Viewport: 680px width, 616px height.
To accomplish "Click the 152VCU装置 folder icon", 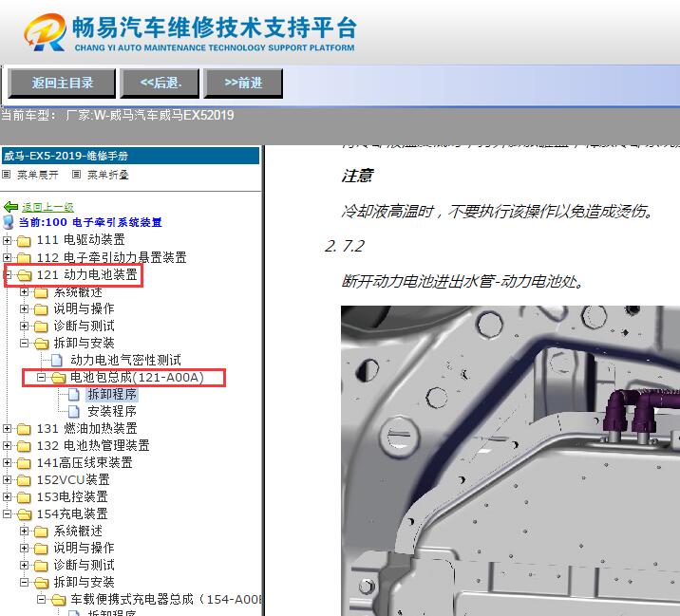I will coord(24,480).
